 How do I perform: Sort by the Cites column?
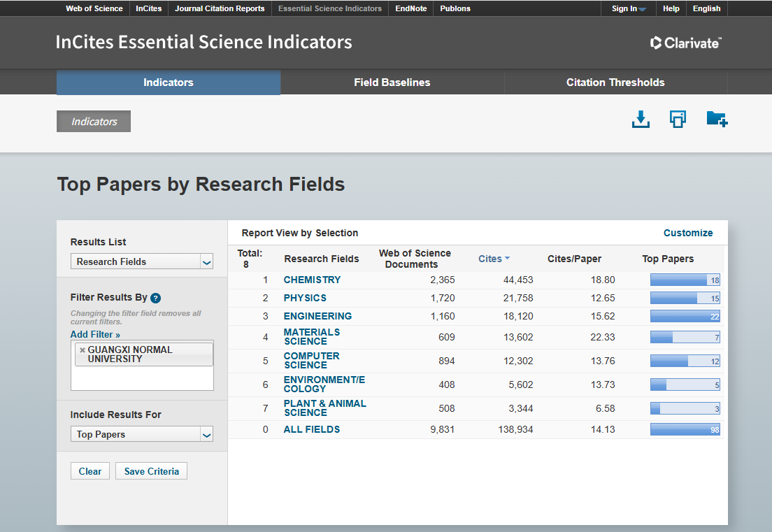point(494,259)
